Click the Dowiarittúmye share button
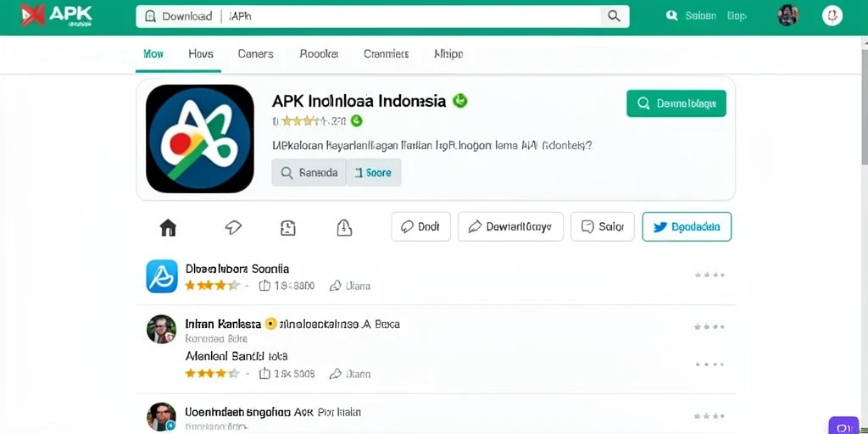 (x=510, y=226)
